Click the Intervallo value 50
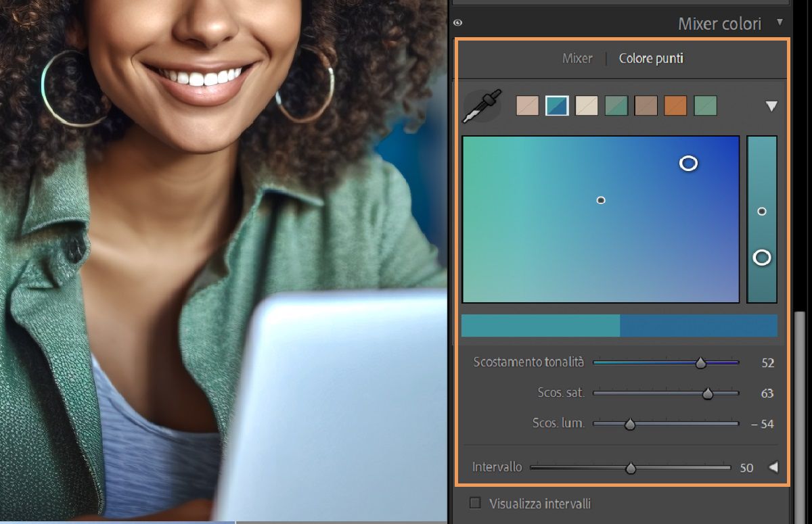Image resolution: width=812 pixels, height=524 pixels. pos(747,468)
